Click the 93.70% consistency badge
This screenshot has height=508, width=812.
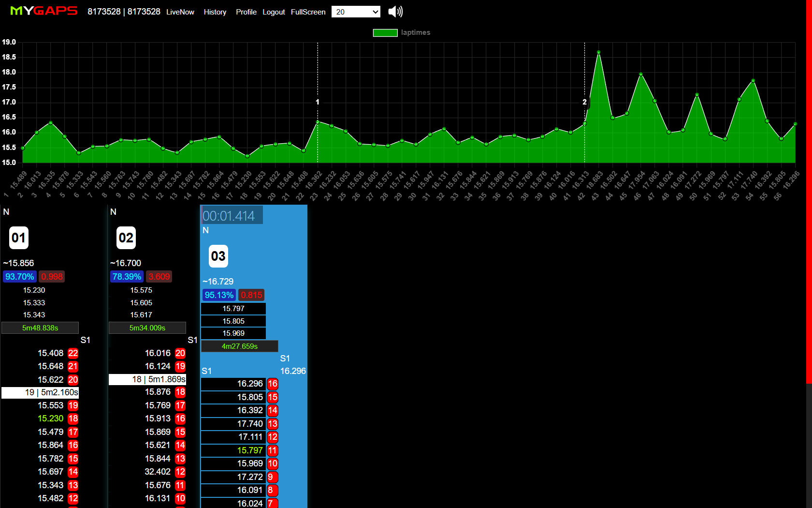pos(19,277)
